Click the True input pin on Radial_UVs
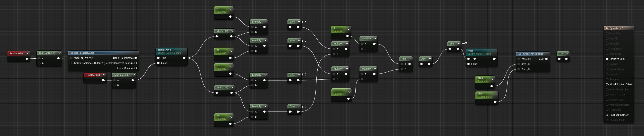Screen dimensions: 644x136 pos(158,58)
